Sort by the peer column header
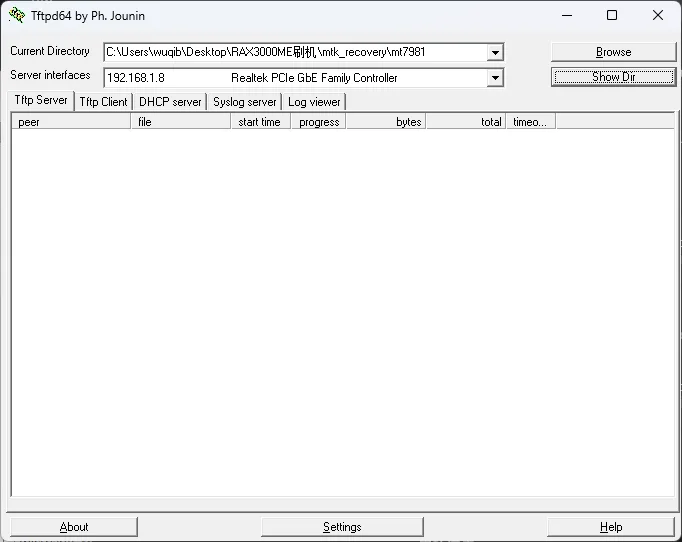This screenshot has width=682, height=542. click(71, 122)
